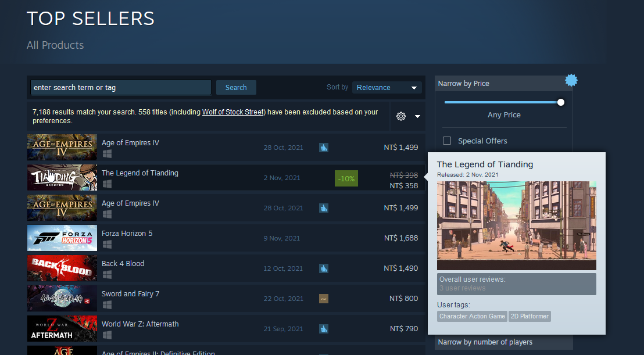Open the search preferences gear icon
The width and height of the screenshot is (644, 355).
pos(401,116)
